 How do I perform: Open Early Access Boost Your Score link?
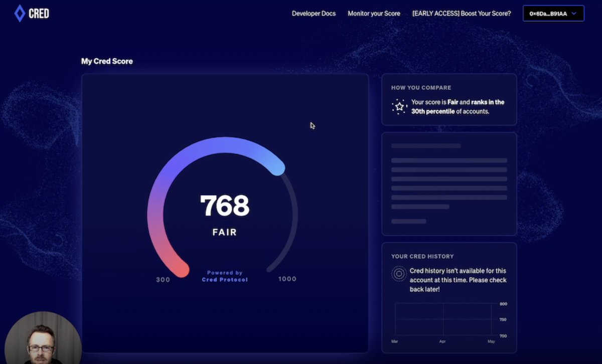pos(462,14)
